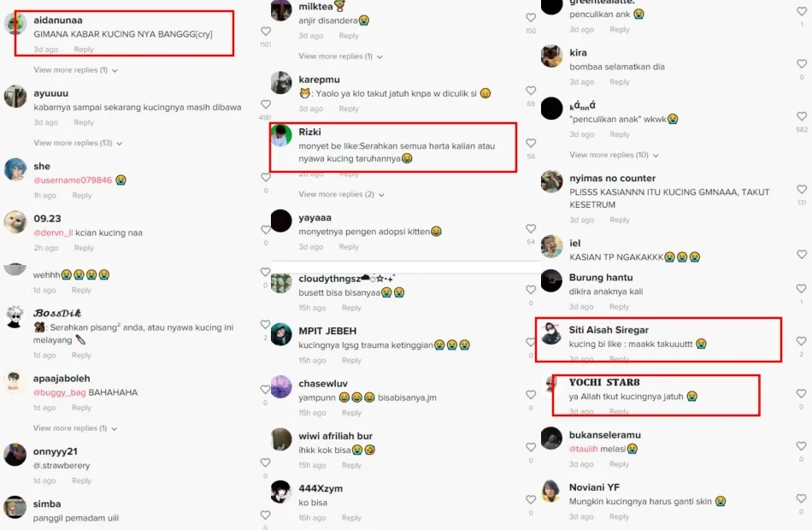Open @buggy_bag mention in apaajaboleh's comment
This screenshot has height=530, width=812.
tap(60, 392)
